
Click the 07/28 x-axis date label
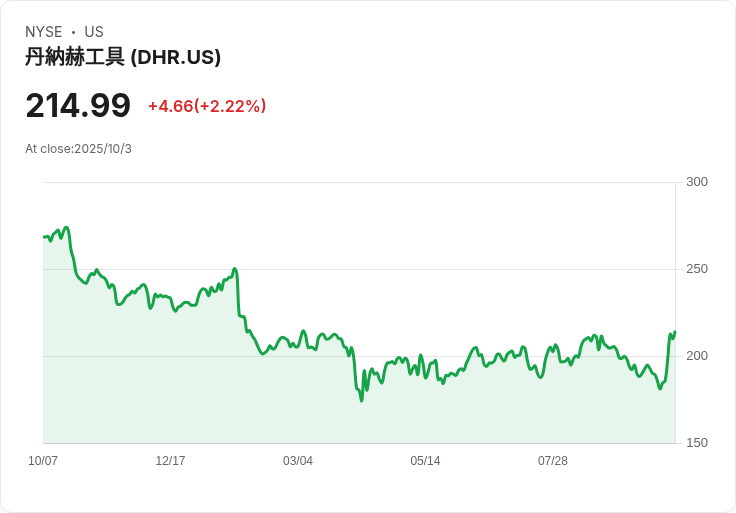[552, 461]
